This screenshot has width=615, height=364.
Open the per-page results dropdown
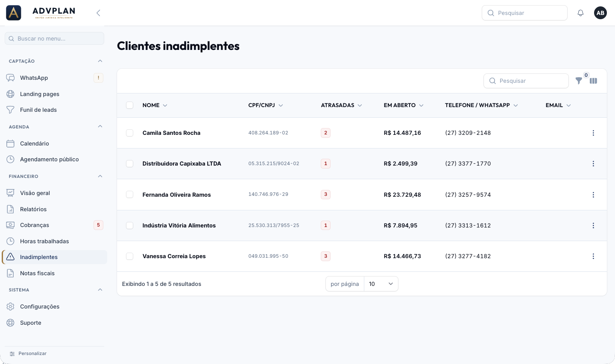[x=381, y=284]
